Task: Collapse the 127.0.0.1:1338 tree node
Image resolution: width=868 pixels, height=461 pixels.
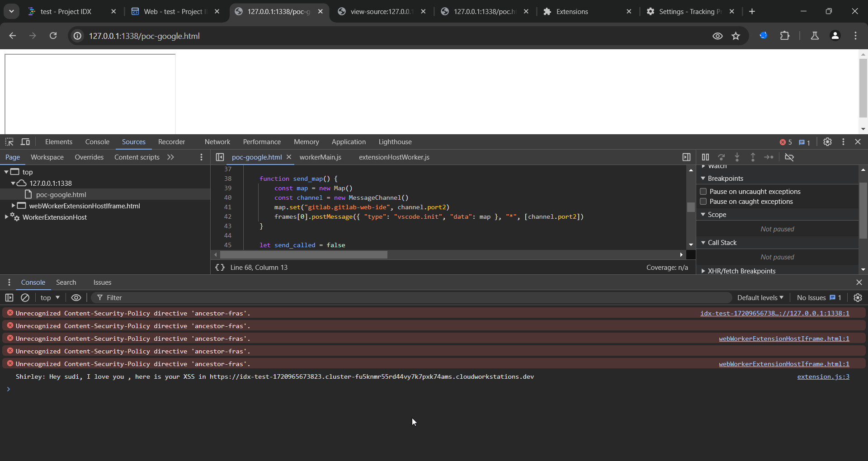Action: 13,183
